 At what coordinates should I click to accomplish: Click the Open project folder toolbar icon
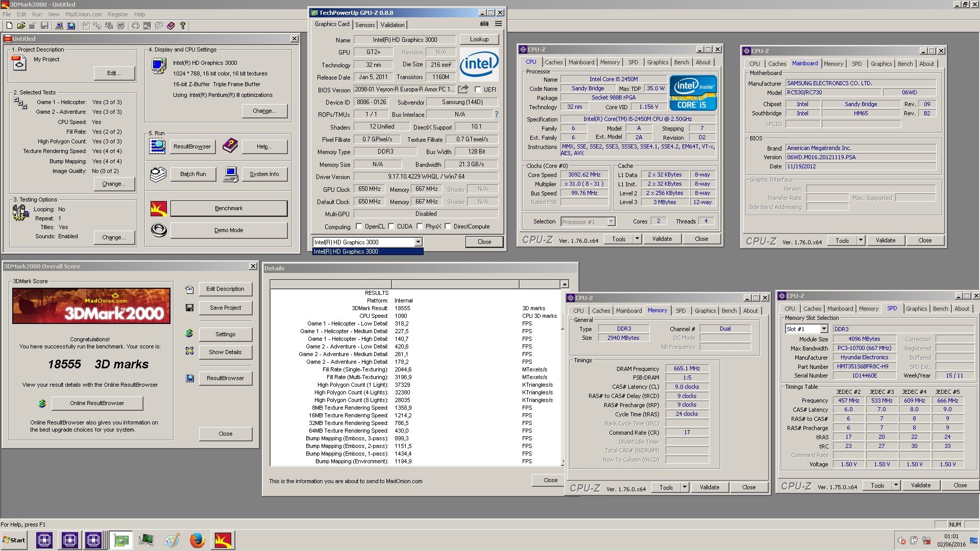21,26
